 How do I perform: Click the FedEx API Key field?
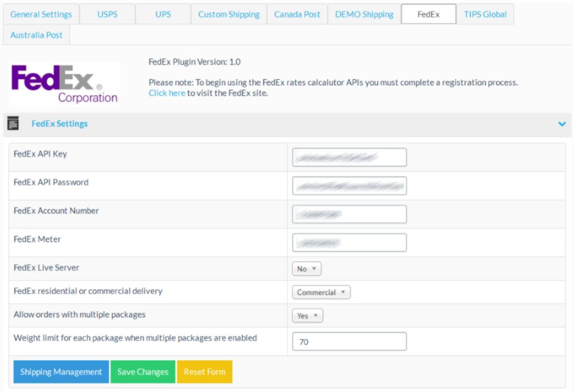pyautogui.click(x=349, y=157)
